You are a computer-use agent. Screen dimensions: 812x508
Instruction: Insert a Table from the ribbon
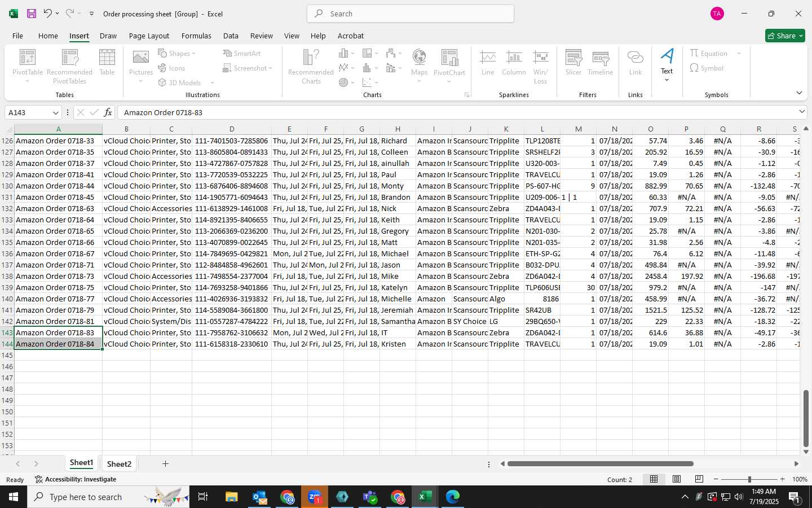click(107, 62)
